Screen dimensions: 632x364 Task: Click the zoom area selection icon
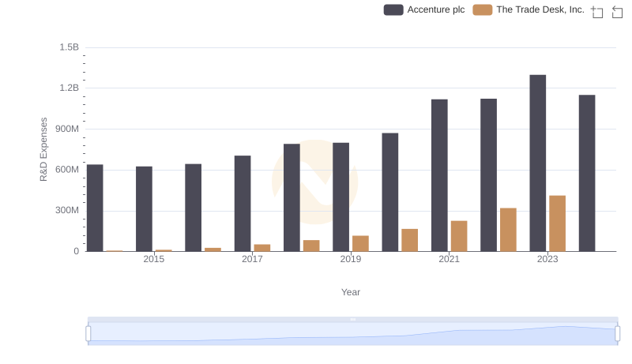click(597, 12)
